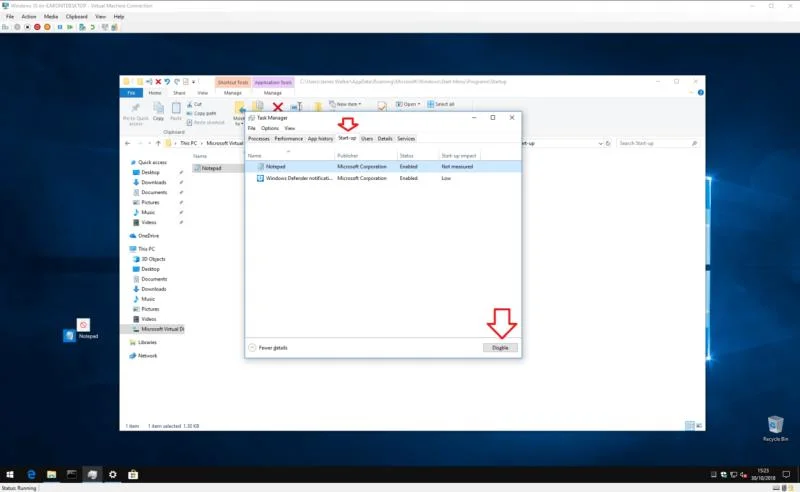The width and height of the screenshot is (800, 492).
Task: Click the Up one level arrow in Explorer
Action: (158, 143)
